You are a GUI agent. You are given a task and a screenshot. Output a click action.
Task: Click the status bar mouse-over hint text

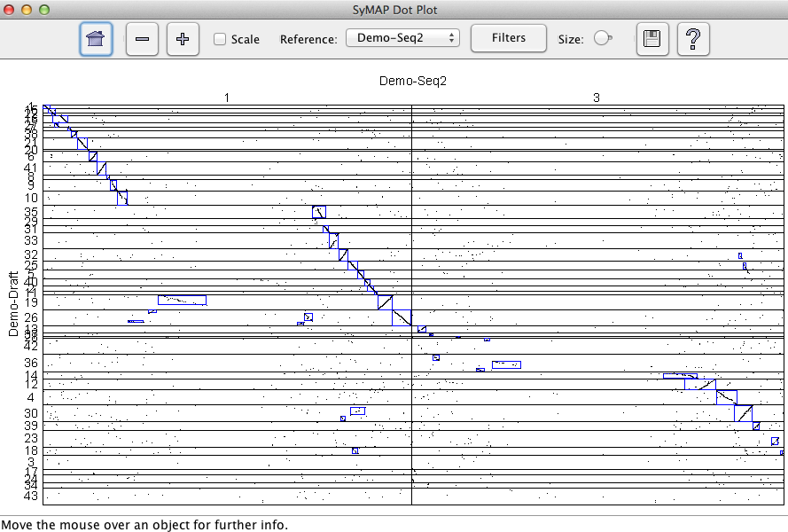(x=144, y=525)
